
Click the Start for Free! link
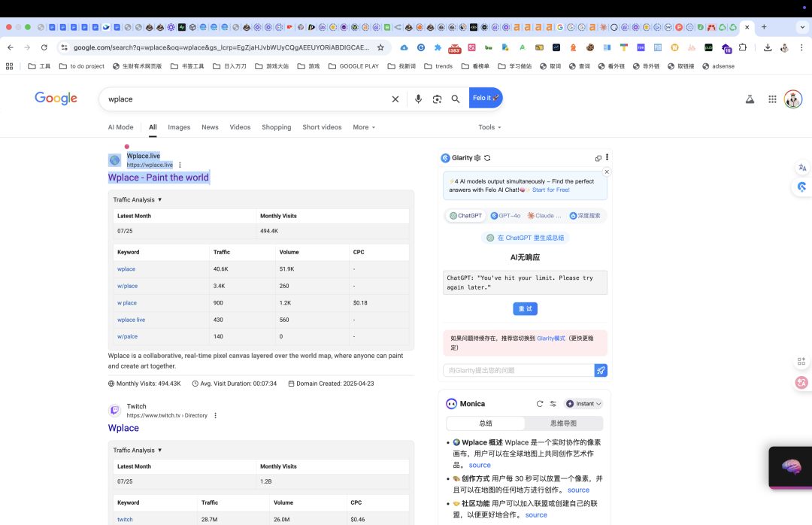click(551, 190)
